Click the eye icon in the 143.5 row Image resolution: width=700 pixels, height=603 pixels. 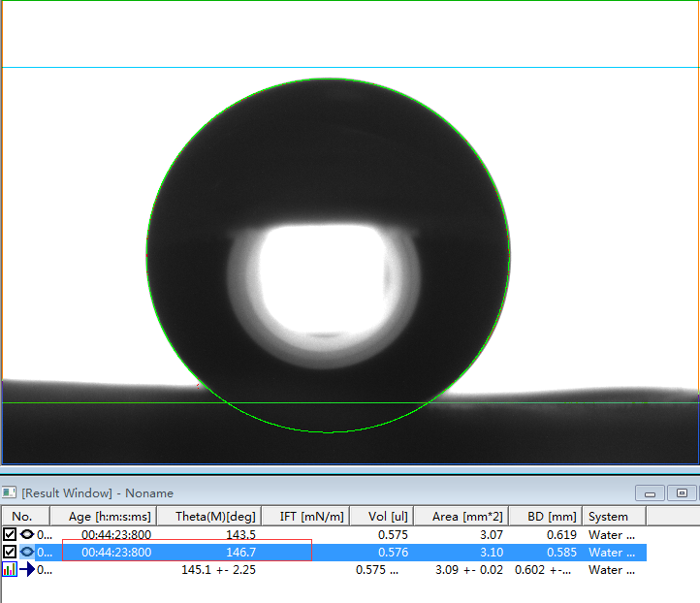27,534
